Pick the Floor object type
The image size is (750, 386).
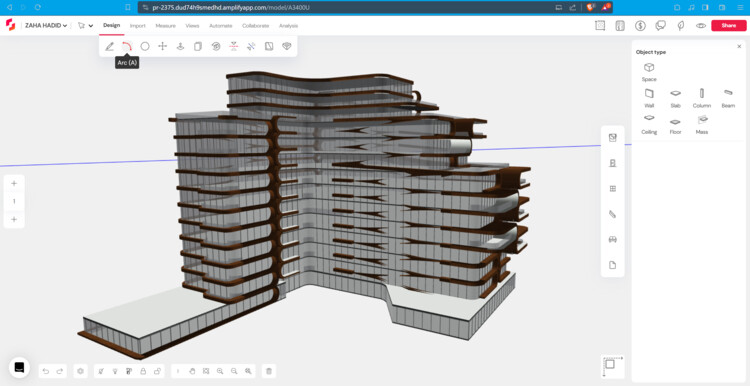[675, 125]
